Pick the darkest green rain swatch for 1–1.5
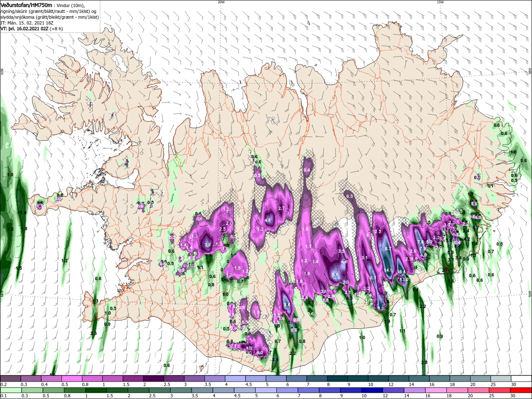 (x=96, y=390)
